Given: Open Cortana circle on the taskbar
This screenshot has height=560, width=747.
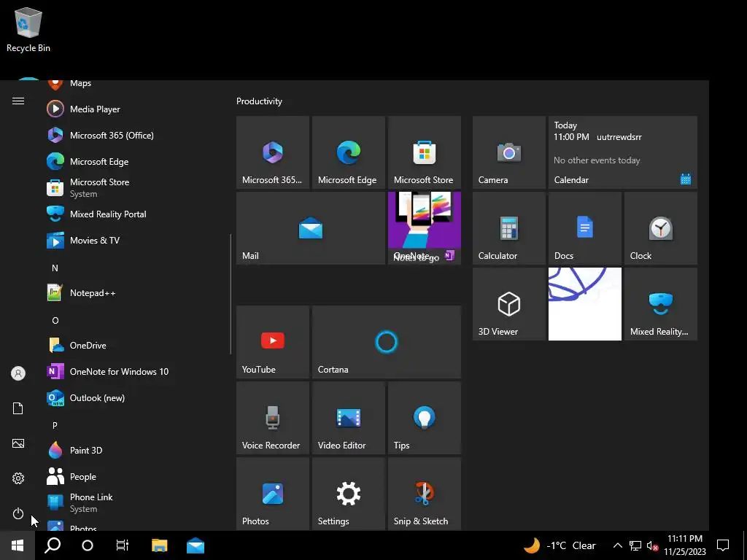Looking at the screenshot, I should (88, 545).
